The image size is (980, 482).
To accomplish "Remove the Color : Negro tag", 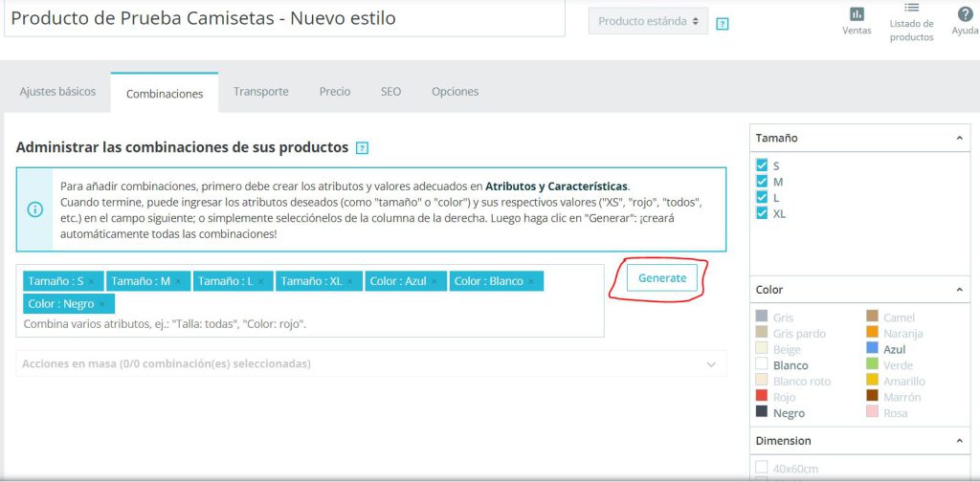I will [102, 304].
